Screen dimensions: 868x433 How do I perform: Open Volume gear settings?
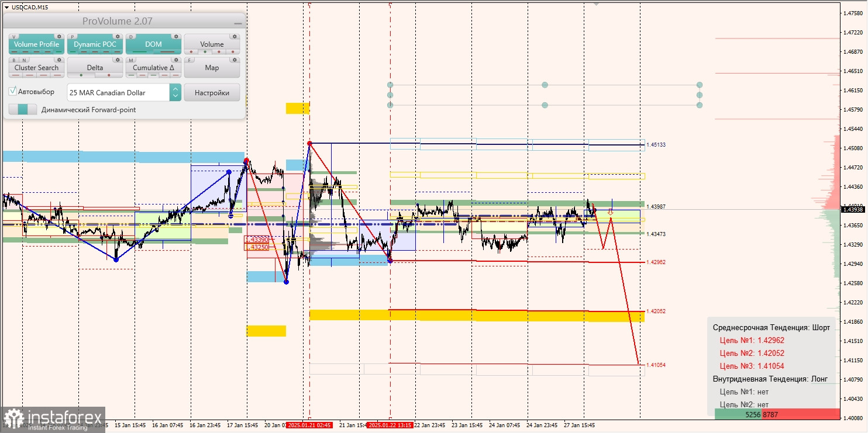pos(235,36)
